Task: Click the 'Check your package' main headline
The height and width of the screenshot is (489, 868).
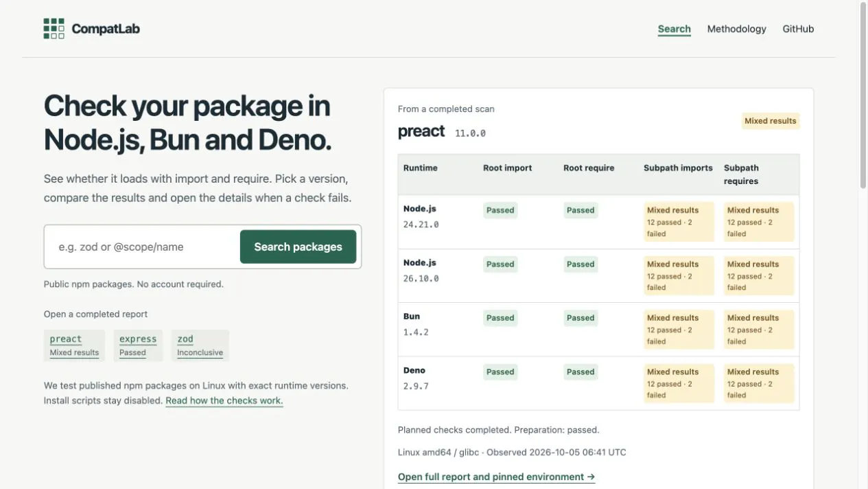Action: coord(187,123)
